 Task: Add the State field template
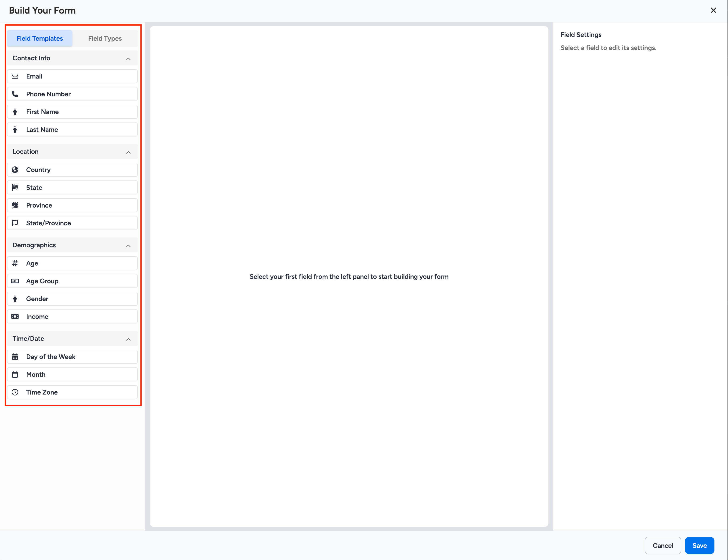click(72, 187)
